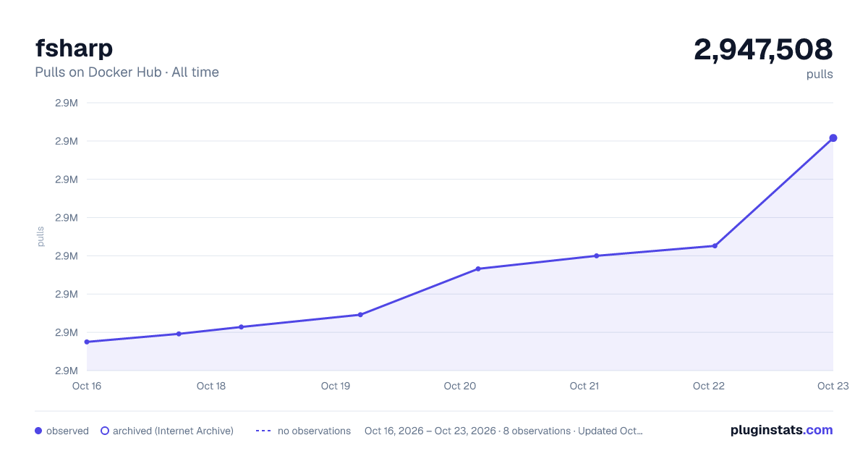Click the date range and observations summary text

pyautogui.click(x=503, y=431)
